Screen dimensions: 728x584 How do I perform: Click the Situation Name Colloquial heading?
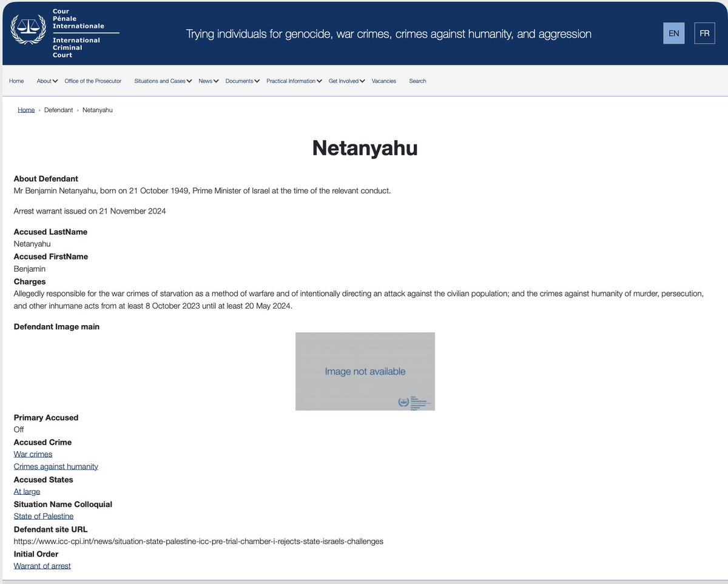pyautogui.click(x=63, y=504)
